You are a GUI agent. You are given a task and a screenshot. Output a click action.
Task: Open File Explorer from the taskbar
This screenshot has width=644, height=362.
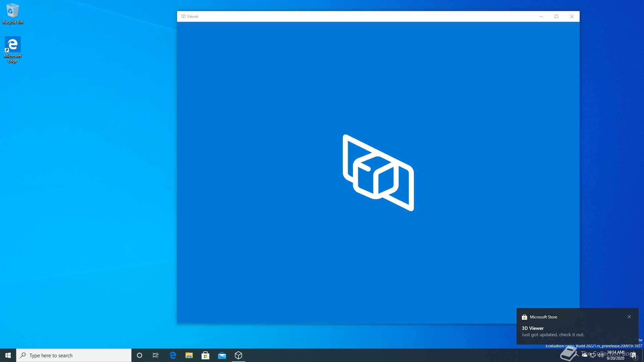point(189,355)
